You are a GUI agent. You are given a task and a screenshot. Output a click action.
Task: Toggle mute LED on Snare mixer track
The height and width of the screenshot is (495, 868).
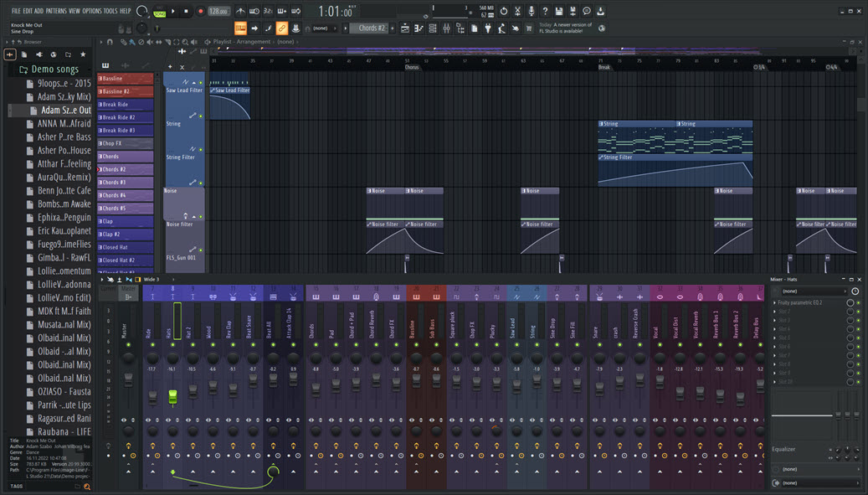point(599,345)
